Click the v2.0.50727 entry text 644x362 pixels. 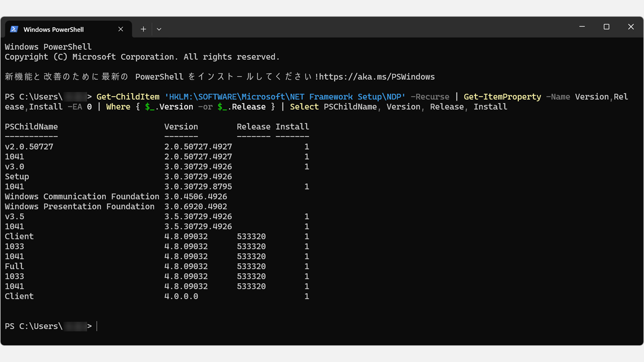tap(29, 146)
